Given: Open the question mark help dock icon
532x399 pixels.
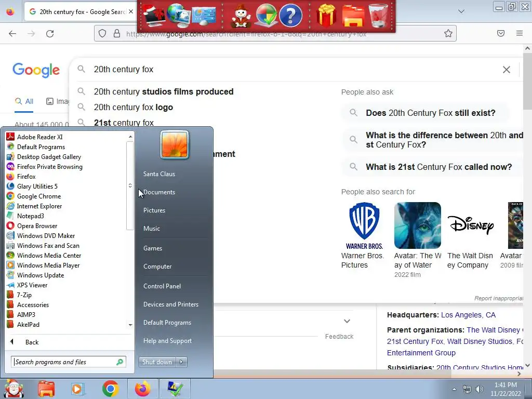Looking at the screenshot, I should coord(290,16).
